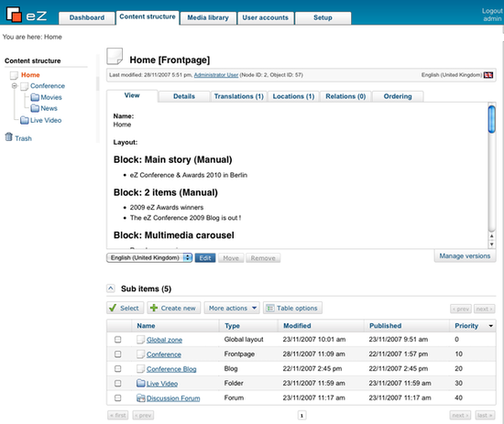Collapse the Conference tree node
The height and width of the screenshot is (424, 504).
tap(15, 86)
